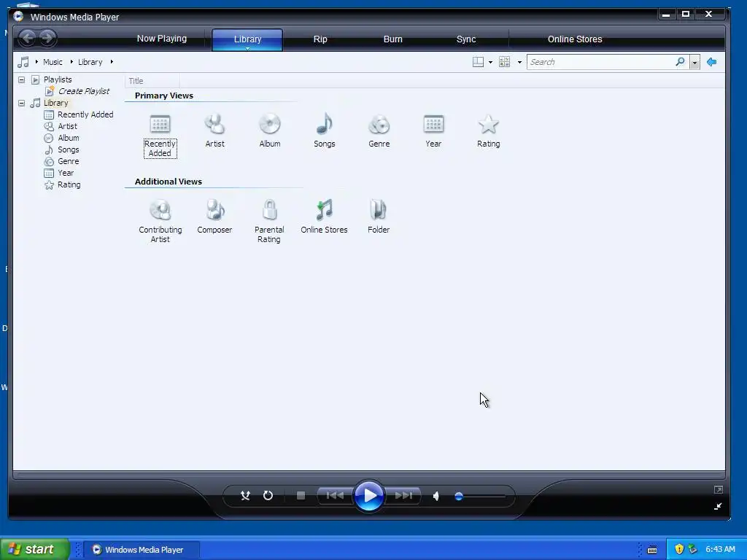Click the View Options icon
Image resolution: width=747 pixels, height=560 pixels.
pyautogui.click(x=504, y=62)
